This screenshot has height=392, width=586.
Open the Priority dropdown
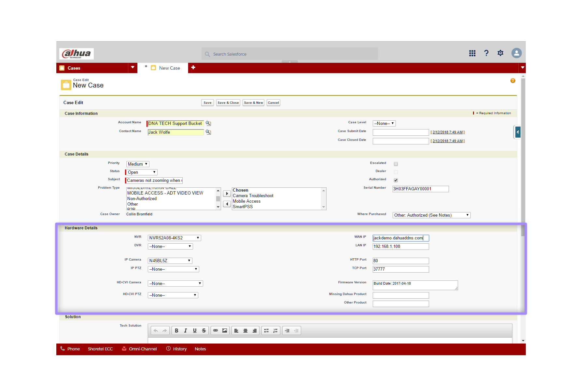(x=138, y=164)
